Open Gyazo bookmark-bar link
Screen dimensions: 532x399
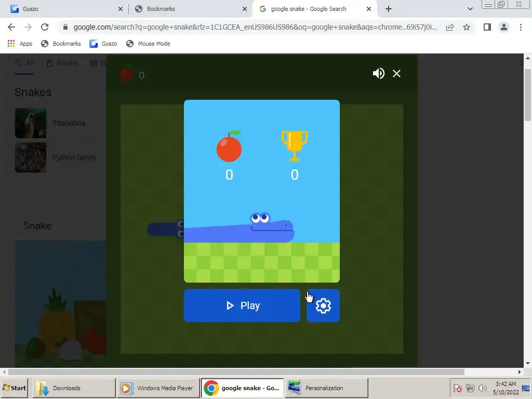click(103, 44)
